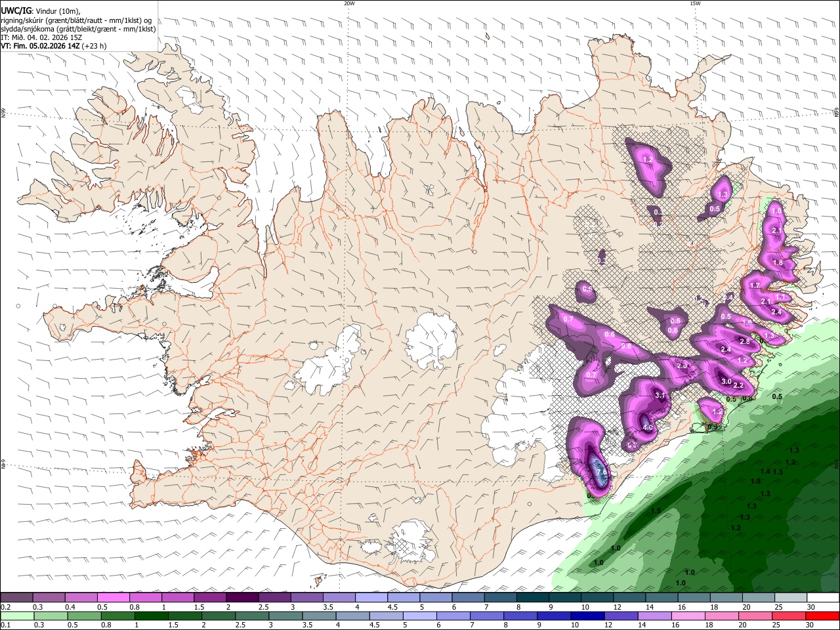Select the palest green rain swatch starting at 0.1

coord(17,616)
